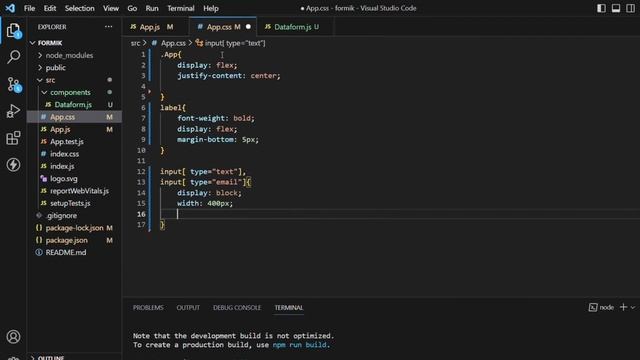
Task: Open the Source Control view icon
Action: click(13, 84)
